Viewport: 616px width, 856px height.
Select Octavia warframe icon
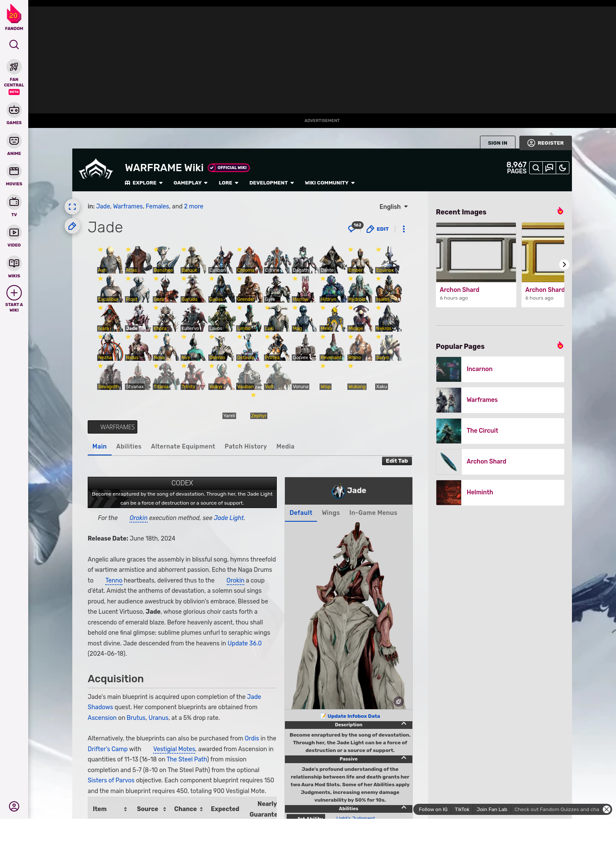pos(249,347)
